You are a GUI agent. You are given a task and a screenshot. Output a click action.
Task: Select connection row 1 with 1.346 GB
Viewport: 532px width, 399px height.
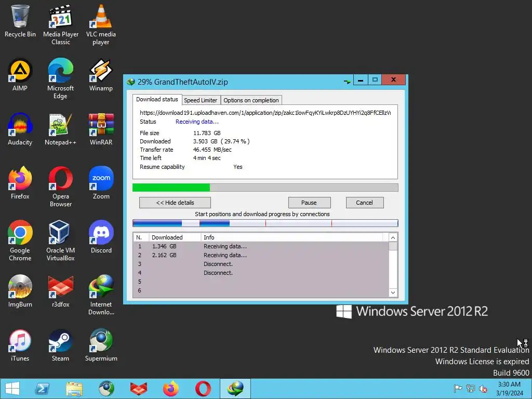(x=261, y=246)
